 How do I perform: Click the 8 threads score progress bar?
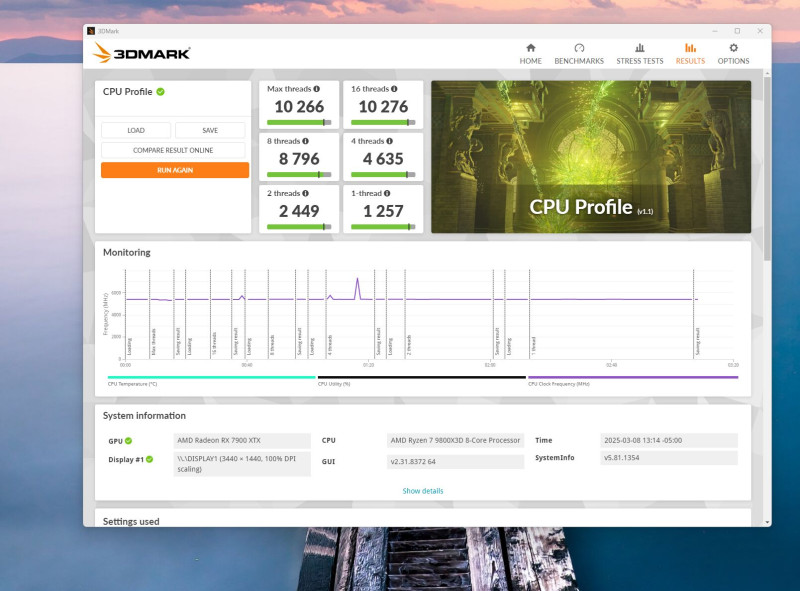coord(299,175)
